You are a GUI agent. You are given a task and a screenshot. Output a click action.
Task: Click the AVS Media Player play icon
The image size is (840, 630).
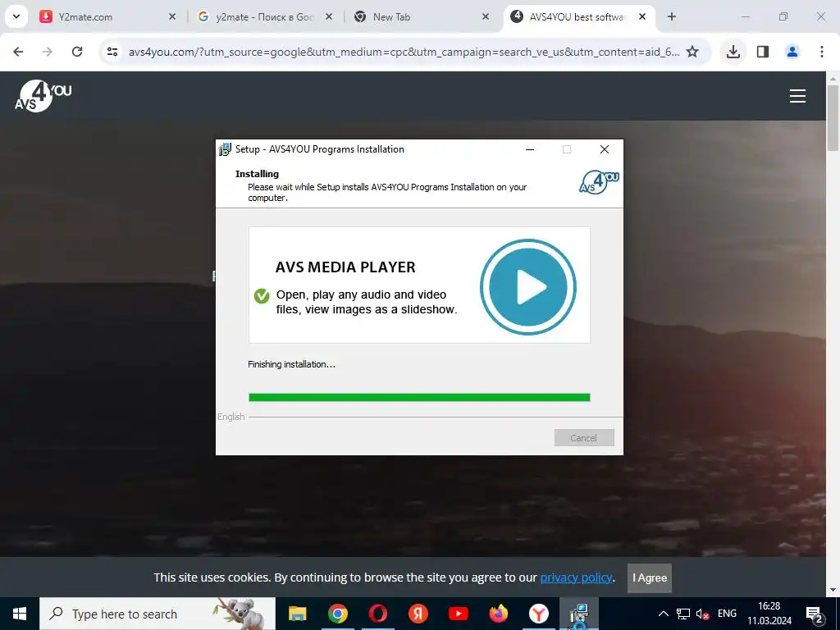click(527, 286)
